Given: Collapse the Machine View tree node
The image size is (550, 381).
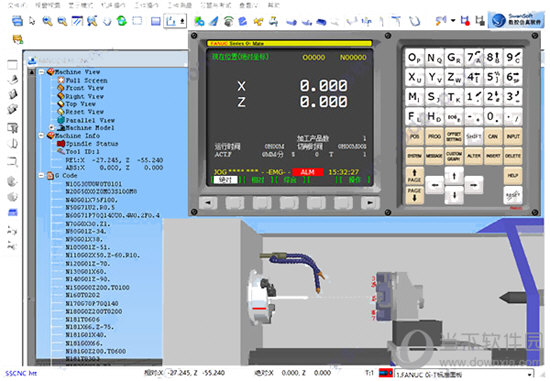Looking at the screenshot, I should point(41,72).
